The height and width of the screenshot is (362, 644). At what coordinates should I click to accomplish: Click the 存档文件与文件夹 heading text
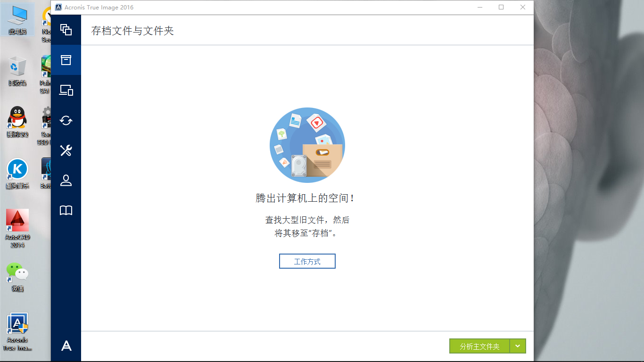(132, 31)
